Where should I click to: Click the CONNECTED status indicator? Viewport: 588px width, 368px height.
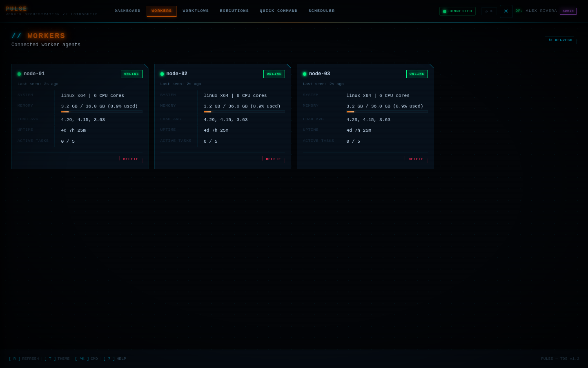point(457,11)
